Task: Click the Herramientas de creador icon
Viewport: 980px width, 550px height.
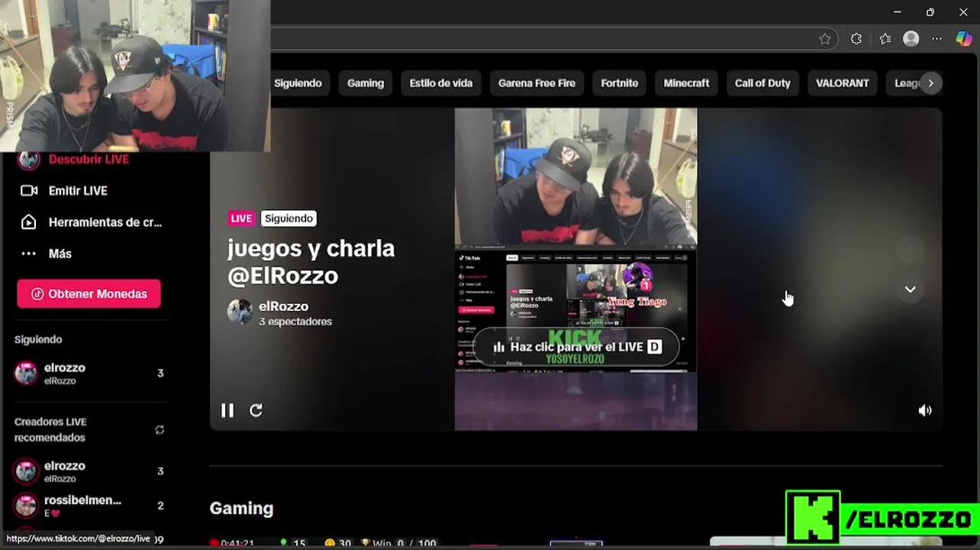Action: tap(29, 222)
